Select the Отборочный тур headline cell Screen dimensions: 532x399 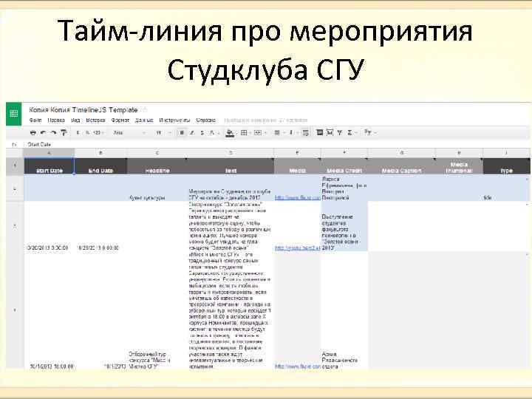click(157, 310)
